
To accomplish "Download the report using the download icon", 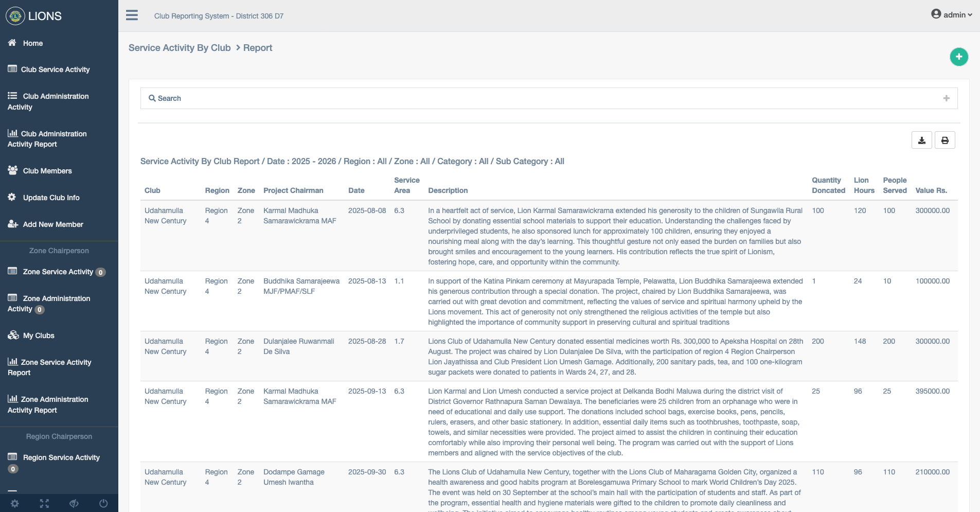I will pos(921,139).
